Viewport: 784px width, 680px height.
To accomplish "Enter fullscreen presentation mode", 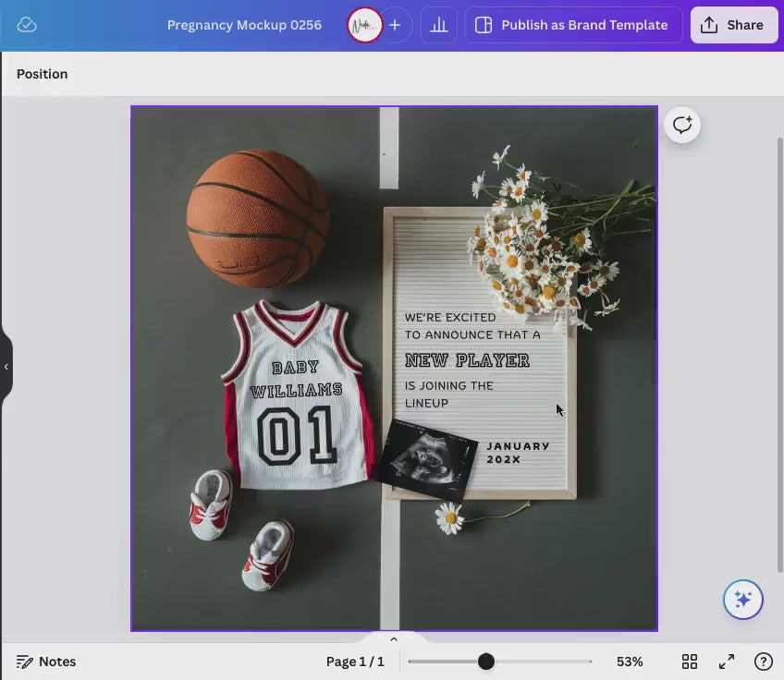I will (727, 662).
